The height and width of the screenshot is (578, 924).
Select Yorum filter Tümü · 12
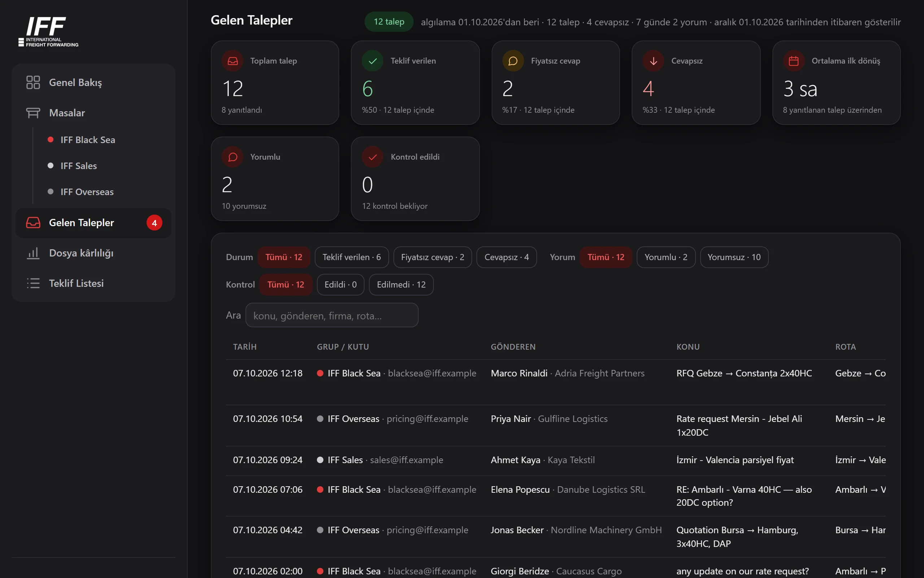606,257
